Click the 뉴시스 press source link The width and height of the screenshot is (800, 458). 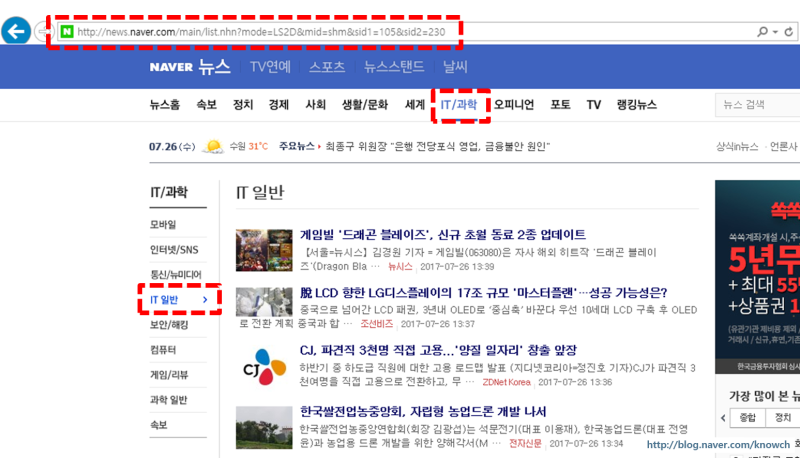tap(400, 266)
